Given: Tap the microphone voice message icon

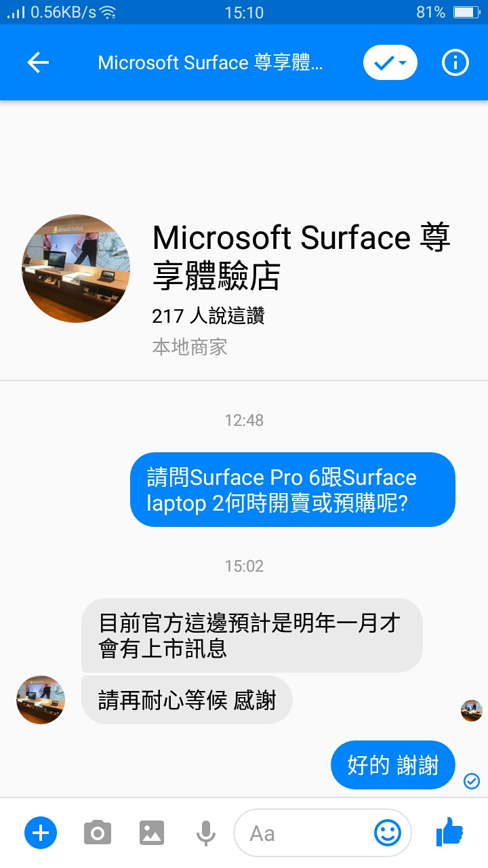Looking at the screenshot, I should (205, 833).
